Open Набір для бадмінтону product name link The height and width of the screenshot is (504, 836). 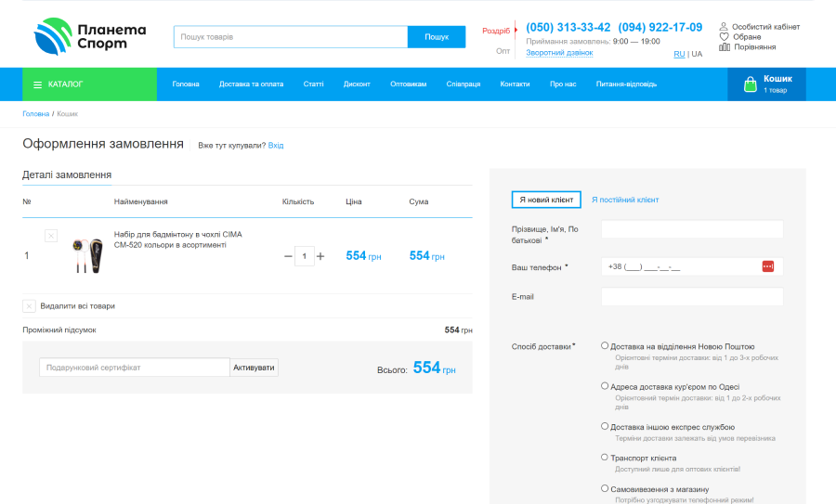[177, 239]
